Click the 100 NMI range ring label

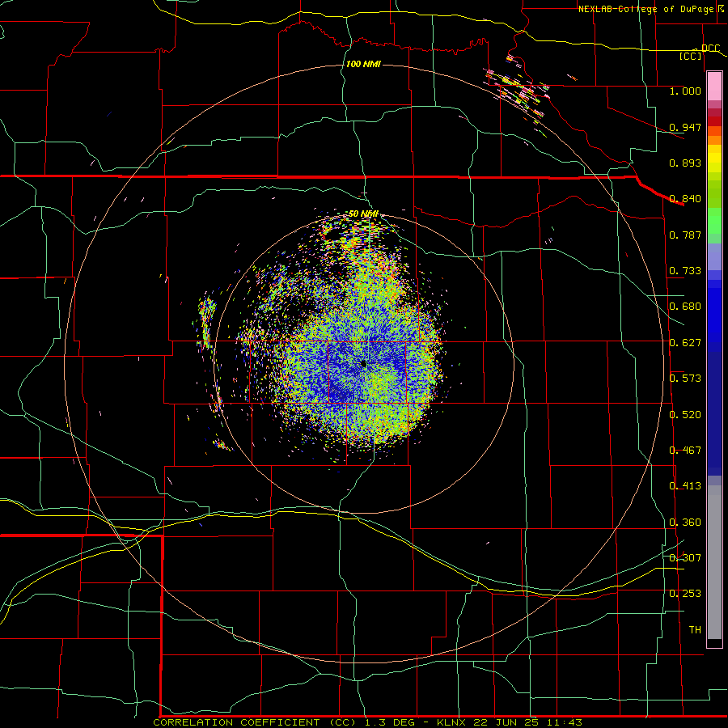[363, 64]
